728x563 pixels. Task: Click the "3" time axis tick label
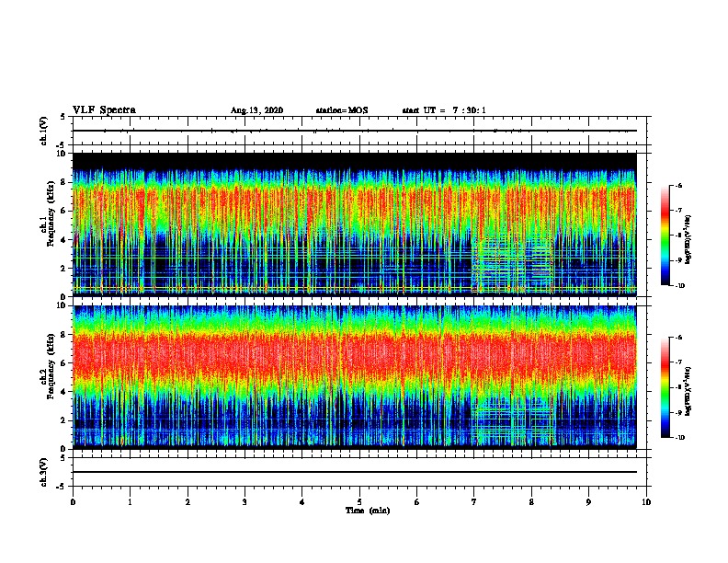click(245, 502)
